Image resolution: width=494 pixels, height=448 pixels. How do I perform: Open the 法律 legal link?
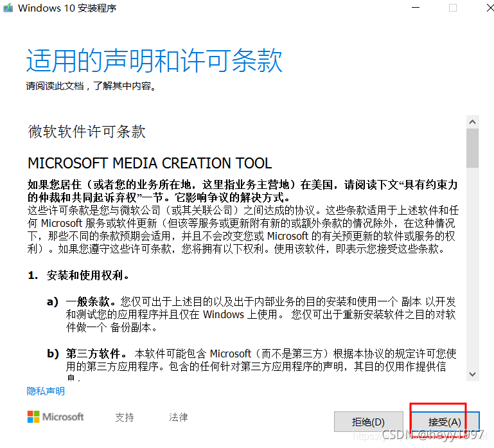point(179,417)
